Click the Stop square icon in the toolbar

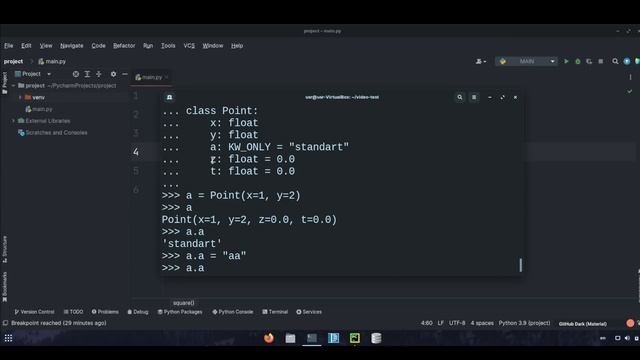coord(600,61)
